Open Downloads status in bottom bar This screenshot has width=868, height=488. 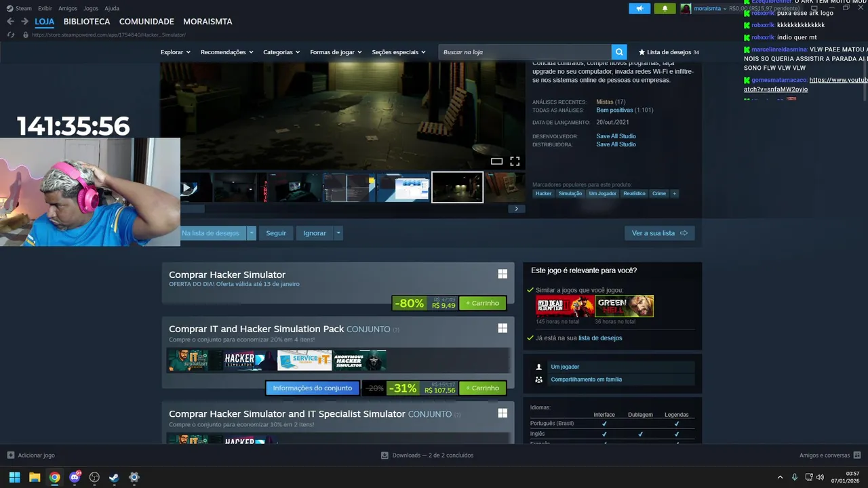point(427,455)
